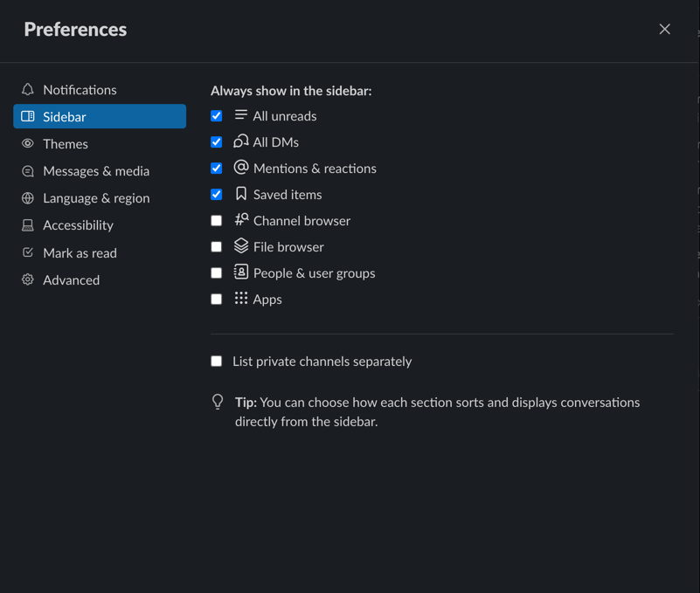The image size is (700, 593).
Task: Click the People & user groups icon
Action: [x=241, y=272]
